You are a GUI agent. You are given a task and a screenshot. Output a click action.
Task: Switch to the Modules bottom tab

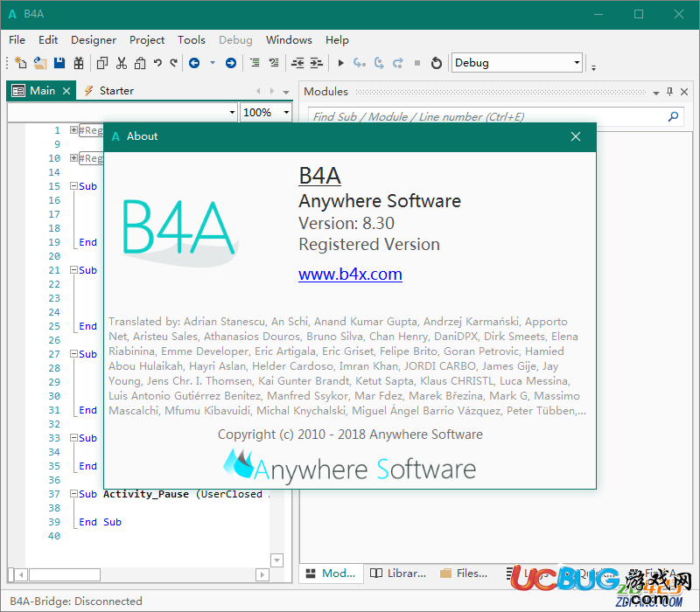331,574
